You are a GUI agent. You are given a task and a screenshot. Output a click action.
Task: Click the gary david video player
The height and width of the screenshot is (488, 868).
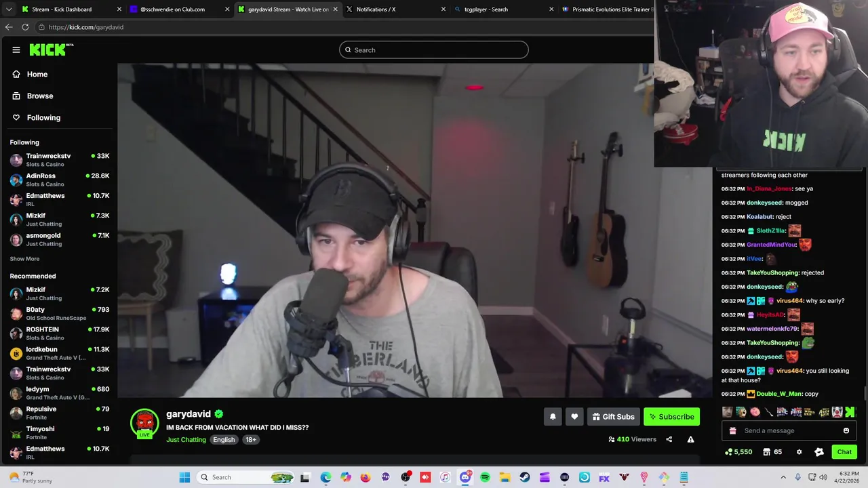[x=415, y=230]
